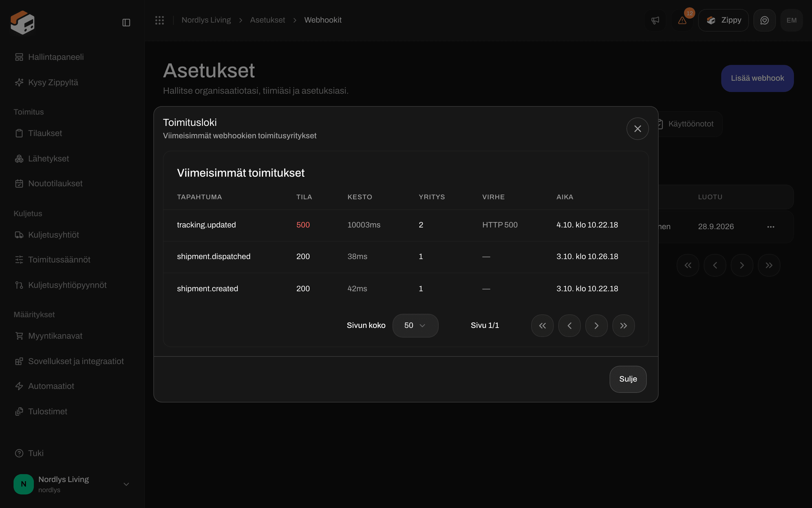This screenshot has height=508, width=812.
Task: Click Nordlys Living breadcrumb link
Action: click(x=206, y=20)
